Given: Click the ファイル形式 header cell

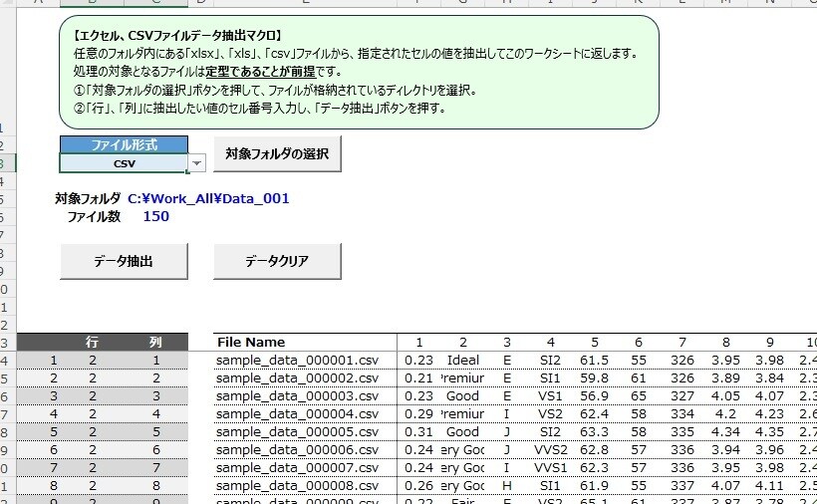Looking at the screenshot, I should click(124, 144).
